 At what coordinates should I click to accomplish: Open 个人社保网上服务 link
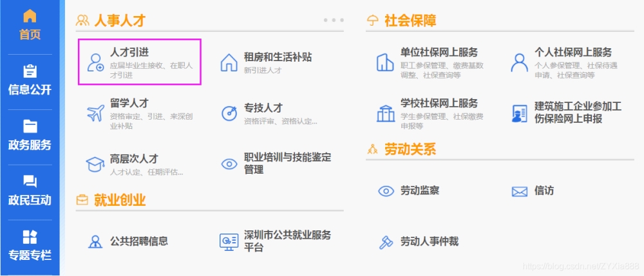coord(573,52)
